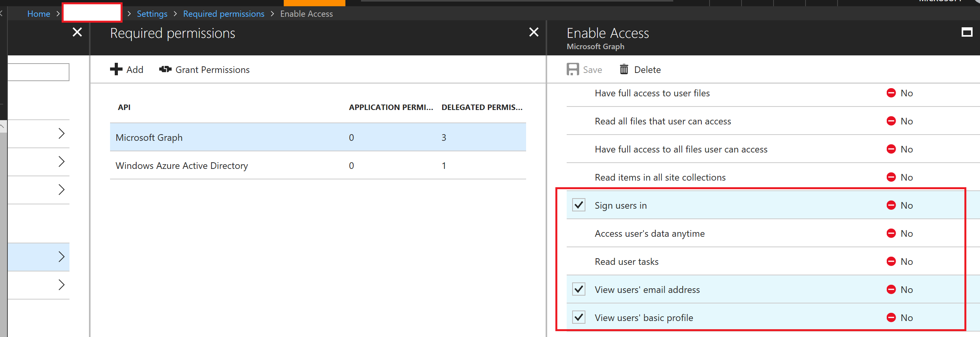The width and height of the screenshot is (980, 337).
Task: Close the leftmost settings blade
Action: click(77, 32)
